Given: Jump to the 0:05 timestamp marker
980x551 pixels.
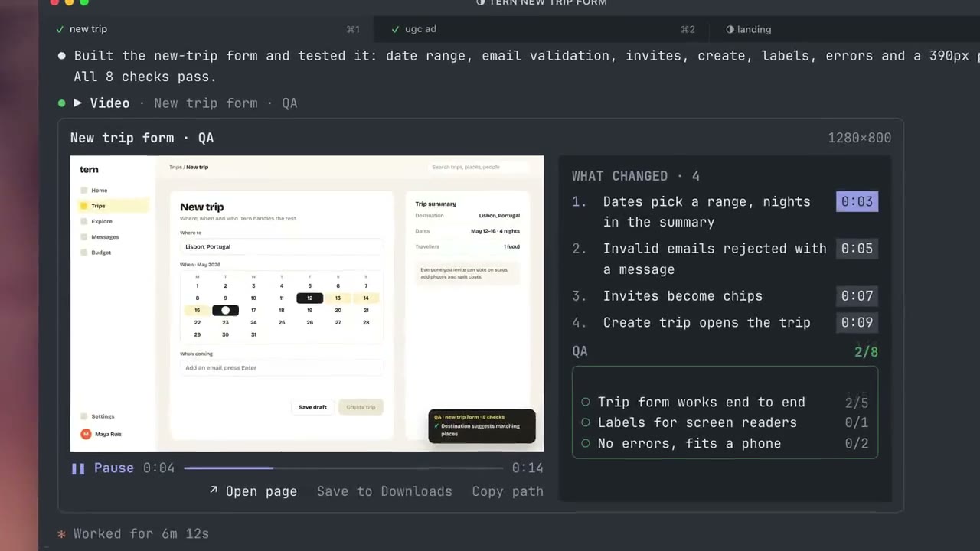Looking at the screenshot, I should pyautogui.click(x=857, y=249).
